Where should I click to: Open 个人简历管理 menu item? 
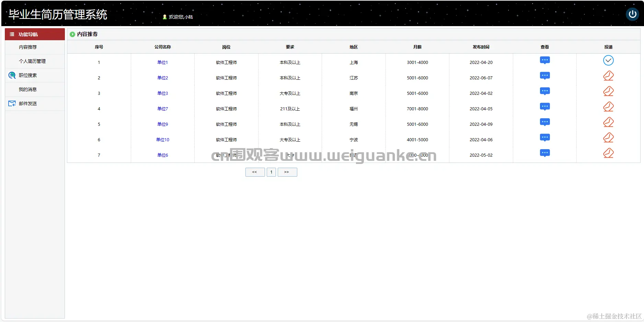tap(32, 61)
